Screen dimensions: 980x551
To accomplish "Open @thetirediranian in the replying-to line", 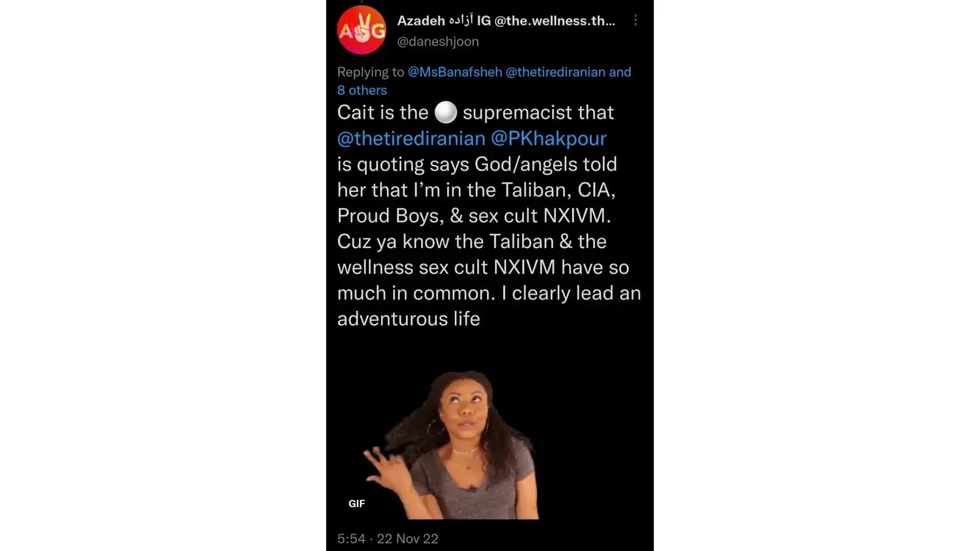I will (x=556, y=72).
